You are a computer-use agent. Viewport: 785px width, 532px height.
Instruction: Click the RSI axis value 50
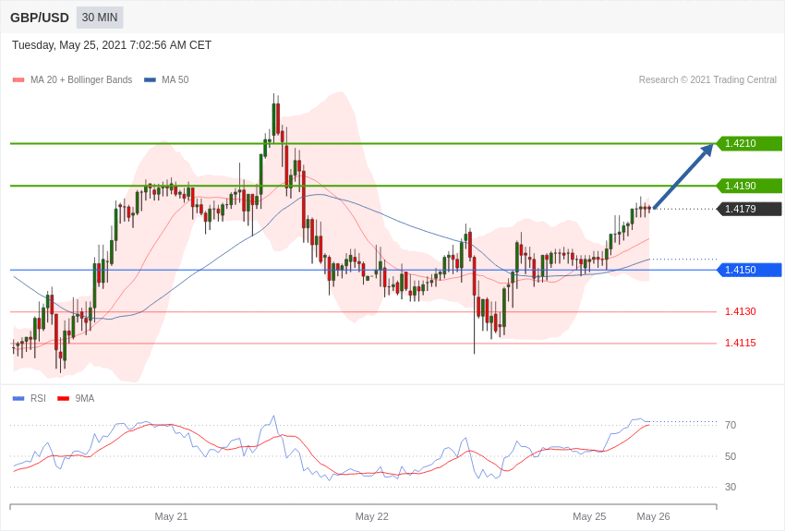coord(731,456)
